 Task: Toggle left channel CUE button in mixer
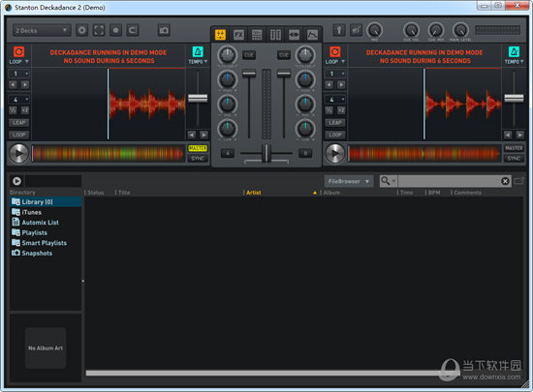pyautogui.click(x=249, y=55)
